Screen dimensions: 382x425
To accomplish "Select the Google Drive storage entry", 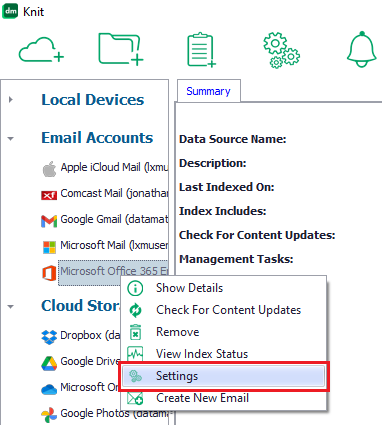I will pyautogui.click(x=90, y=361).
